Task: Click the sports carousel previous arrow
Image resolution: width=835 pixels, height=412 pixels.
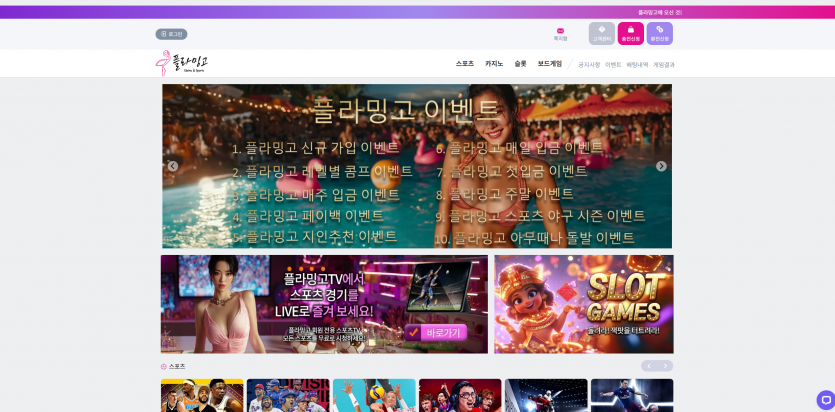Action: (649, 366)
